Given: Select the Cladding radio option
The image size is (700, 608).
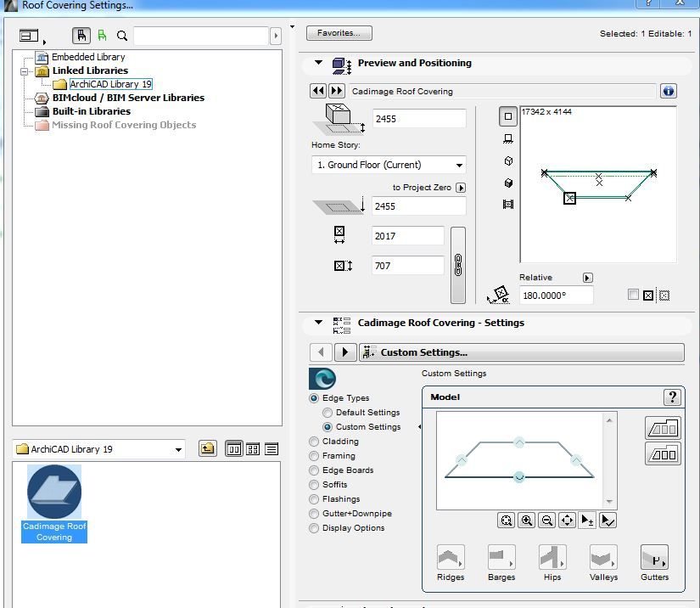Looking at the screenshot, I should pos(315,442).
